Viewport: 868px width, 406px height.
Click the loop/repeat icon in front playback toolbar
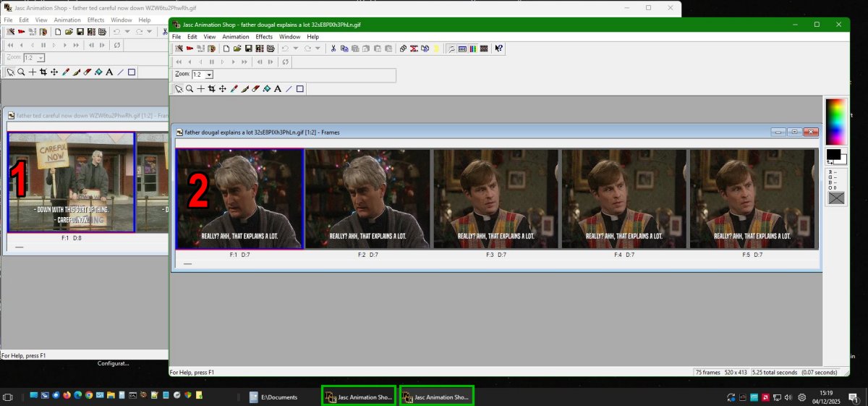point(286,62)
